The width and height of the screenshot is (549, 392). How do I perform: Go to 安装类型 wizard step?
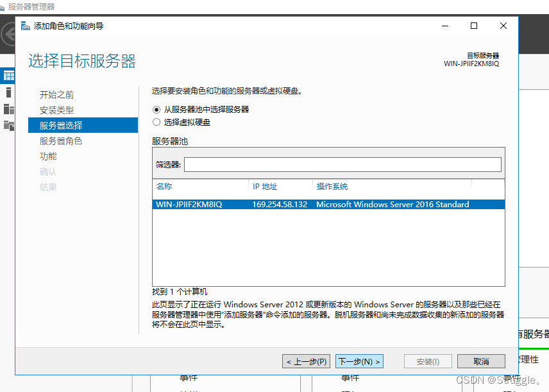tap(56, 110)
